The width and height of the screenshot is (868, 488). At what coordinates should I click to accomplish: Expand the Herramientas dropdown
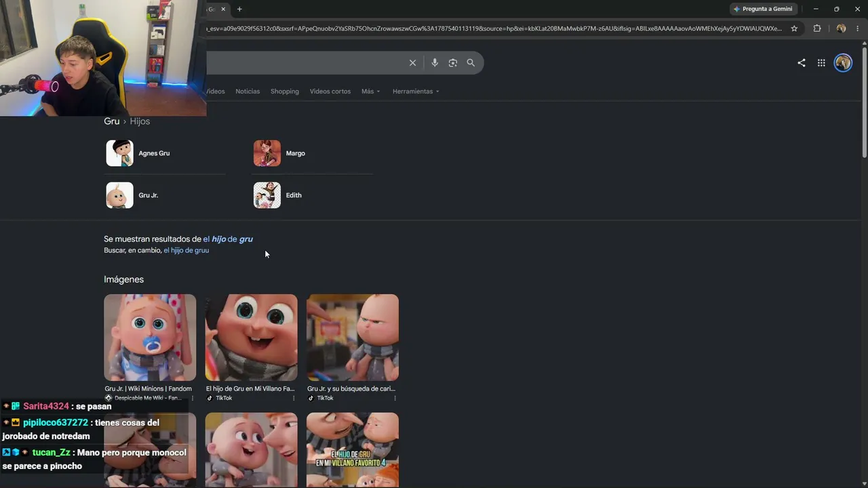pos(416,91)
